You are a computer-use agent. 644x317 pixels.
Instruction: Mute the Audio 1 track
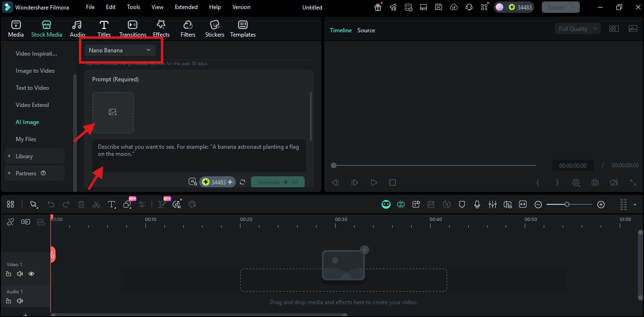(x=20, y=301)
